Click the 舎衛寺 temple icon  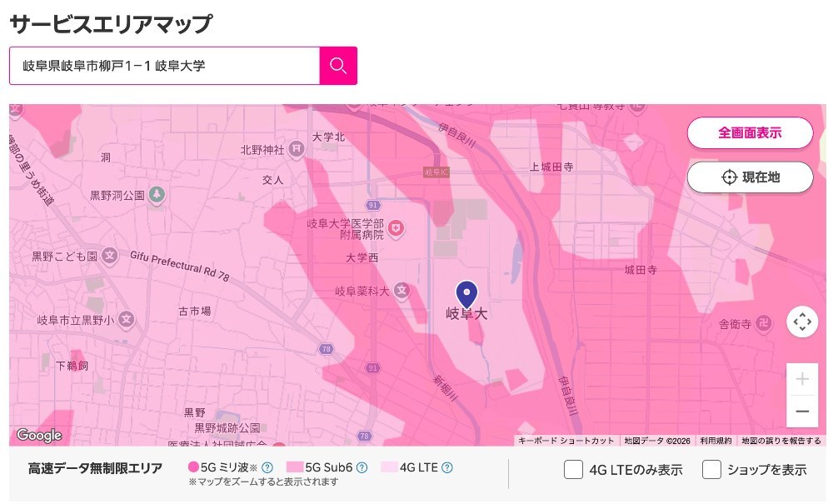coord(763,323)
